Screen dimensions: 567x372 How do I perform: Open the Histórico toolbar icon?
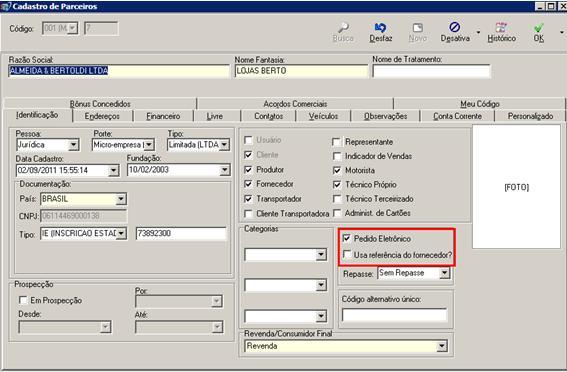point(501,27)
